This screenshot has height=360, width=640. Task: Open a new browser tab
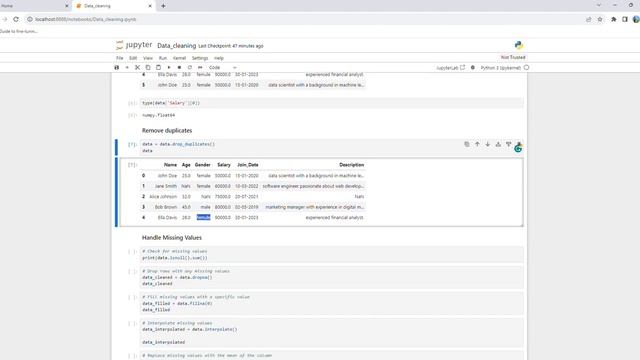click(163, 6)
